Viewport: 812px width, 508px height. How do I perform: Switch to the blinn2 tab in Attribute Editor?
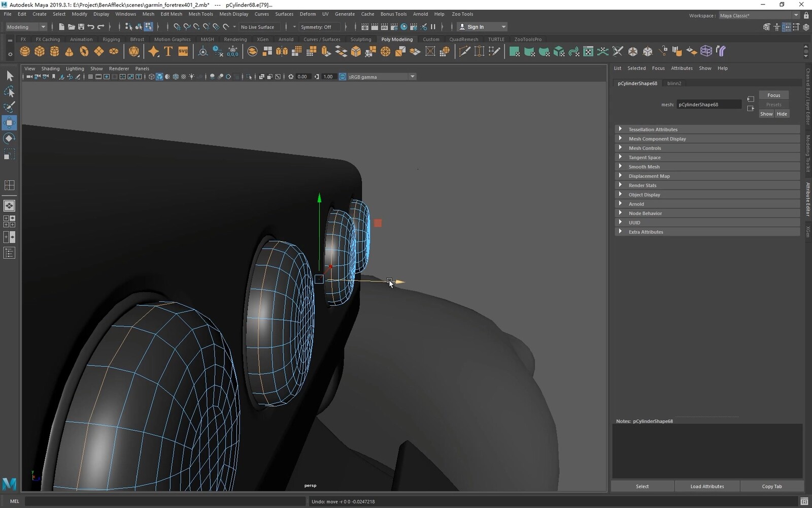click(674, 83)
